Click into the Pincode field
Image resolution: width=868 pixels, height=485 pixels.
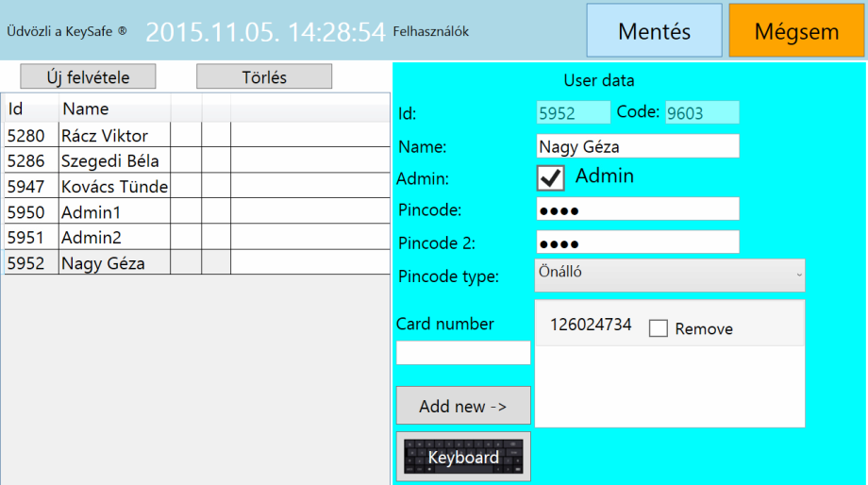click(x=638, y=209)
